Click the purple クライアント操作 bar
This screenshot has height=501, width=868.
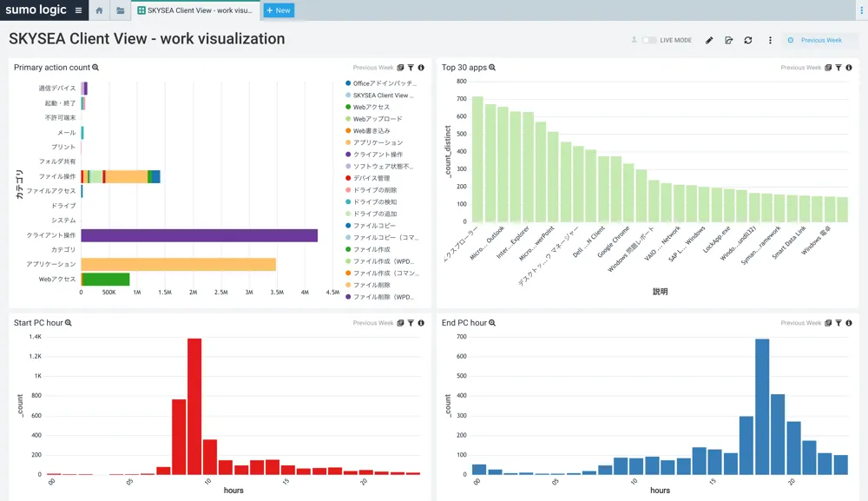pyautogui.click(x=200, y=235)
